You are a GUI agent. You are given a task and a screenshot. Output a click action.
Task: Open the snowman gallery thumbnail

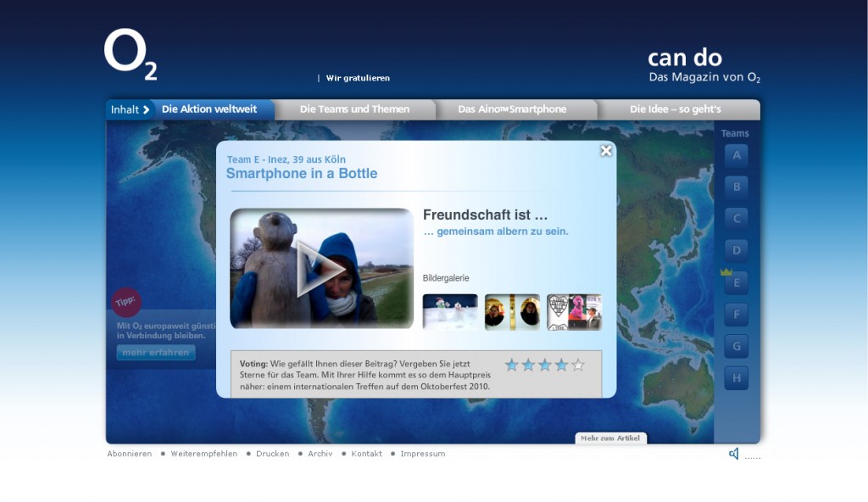point(450,312)
